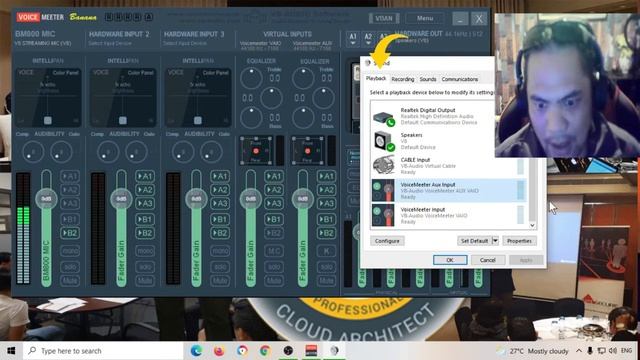Mute the Hardware Input 2 strip

[145, 280]
